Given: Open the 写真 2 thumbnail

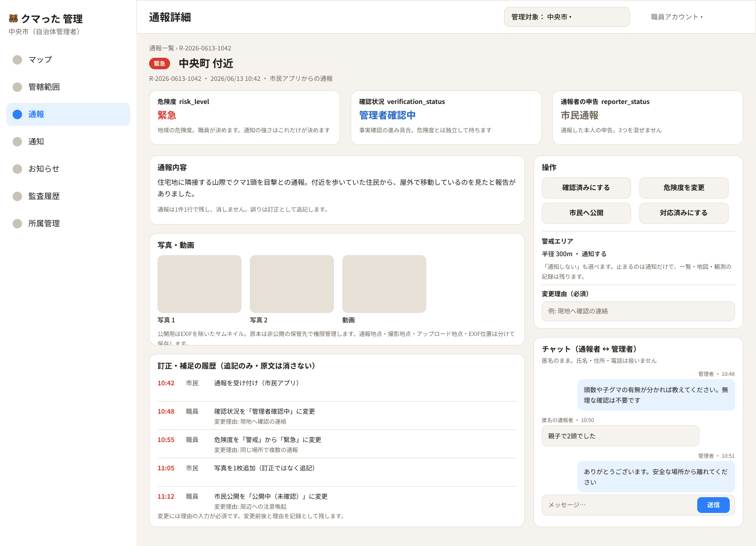Looking at the screenshot, I should [292, 284].
